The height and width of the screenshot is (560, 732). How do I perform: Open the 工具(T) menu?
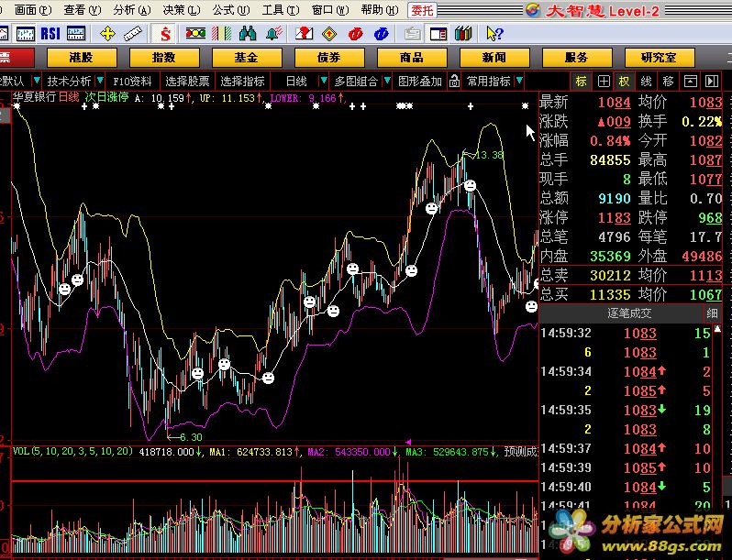point(281,10)
